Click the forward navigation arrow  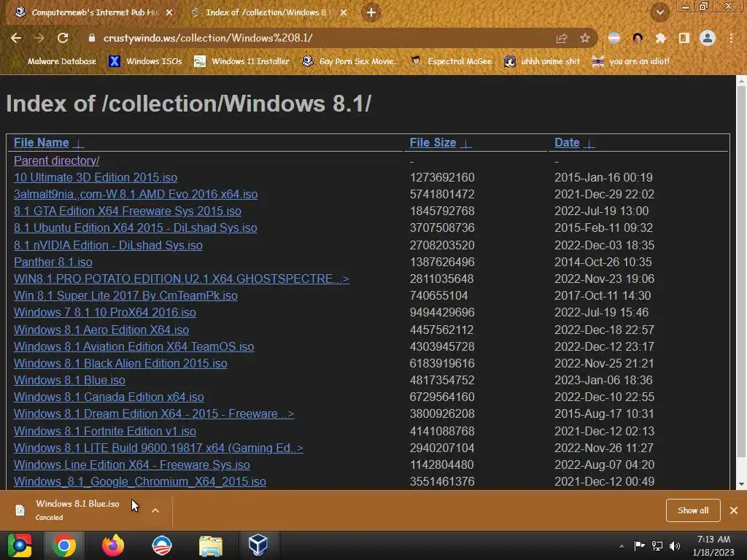tap(39, 38)
